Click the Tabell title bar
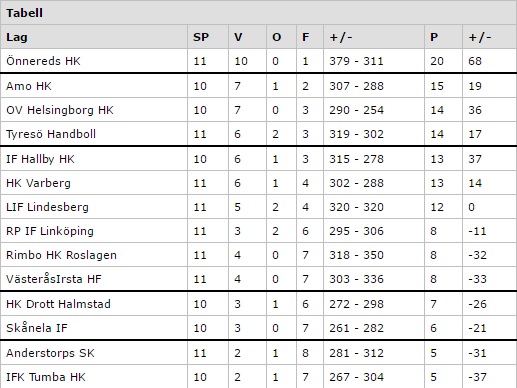This screenshot has width=517, height=388. tap(258, 13)
